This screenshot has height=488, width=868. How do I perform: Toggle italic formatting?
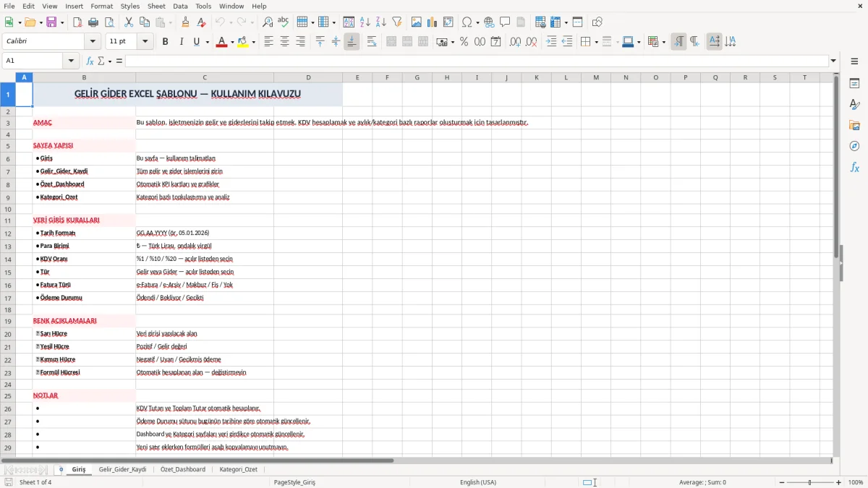coord(181,42)
